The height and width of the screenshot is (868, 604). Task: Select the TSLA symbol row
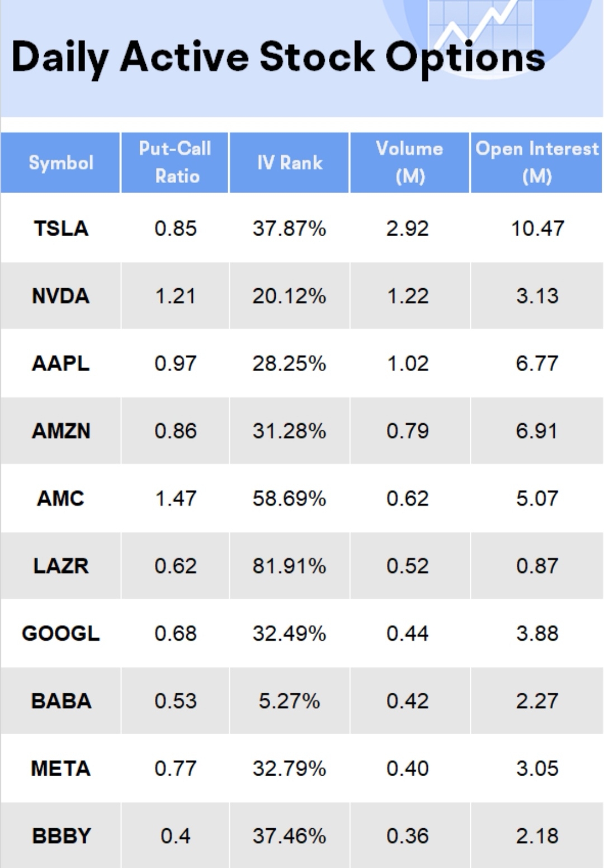[x=61, y=228]
